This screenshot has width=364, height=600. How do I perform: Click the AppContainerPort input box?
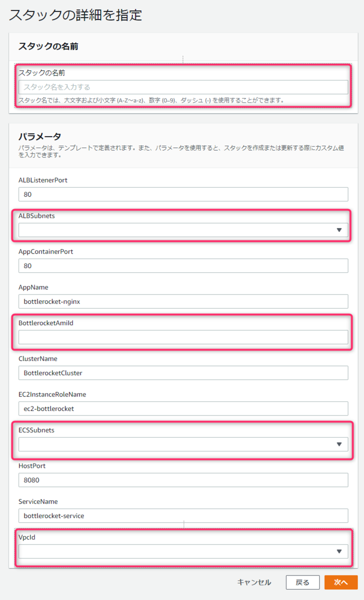(x=183, y=265)
